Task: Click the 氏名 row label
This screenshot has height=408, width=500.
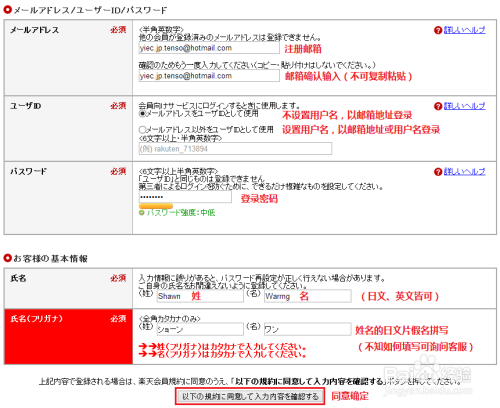Action: (18, 278)
